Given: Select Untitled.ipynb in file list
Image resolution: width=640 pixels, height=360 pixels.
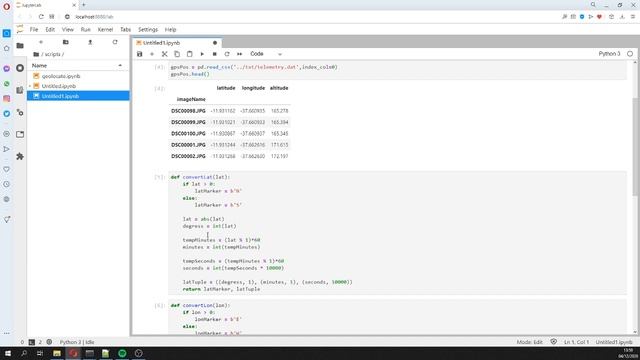Looking at the screenshot, I should click(x=78, y=86).
